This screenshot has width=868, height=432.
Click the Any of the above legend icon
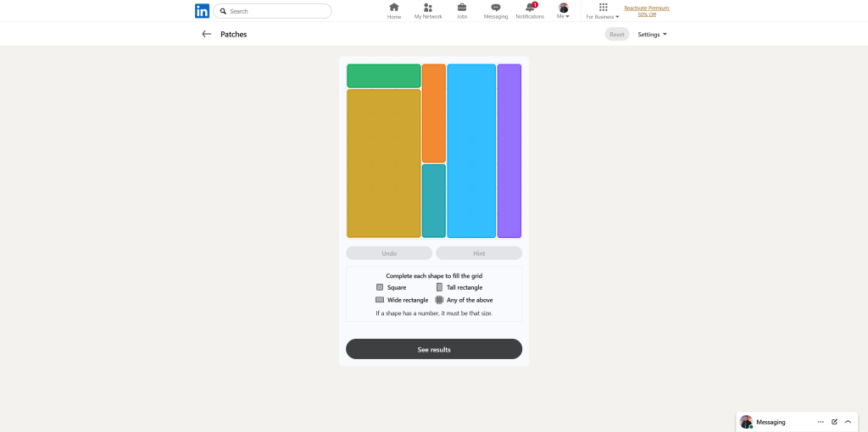tap(440, 300)
